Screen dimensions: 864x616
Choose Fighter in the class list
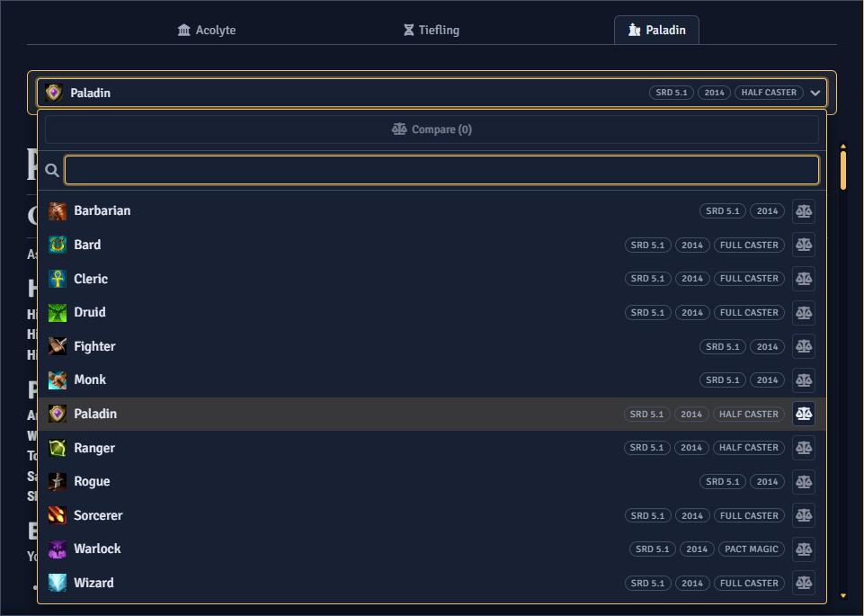tap(432, 346)
